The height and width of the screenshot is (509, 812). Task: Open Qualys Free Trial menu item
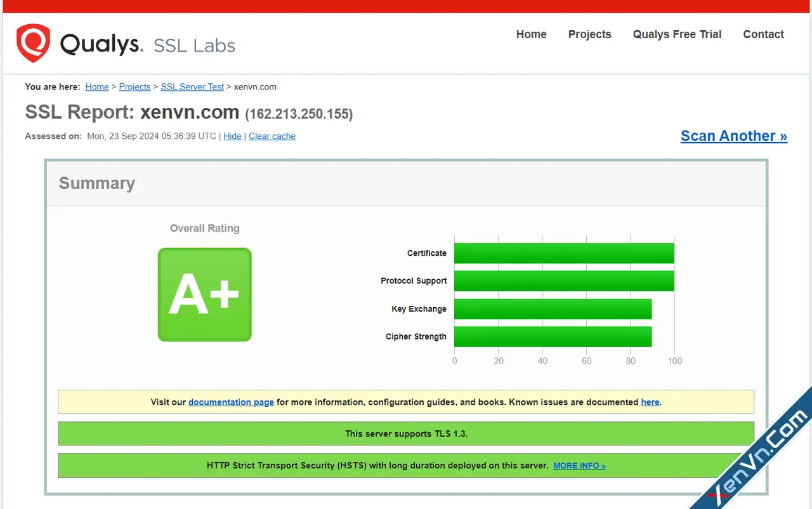[677, 34]
